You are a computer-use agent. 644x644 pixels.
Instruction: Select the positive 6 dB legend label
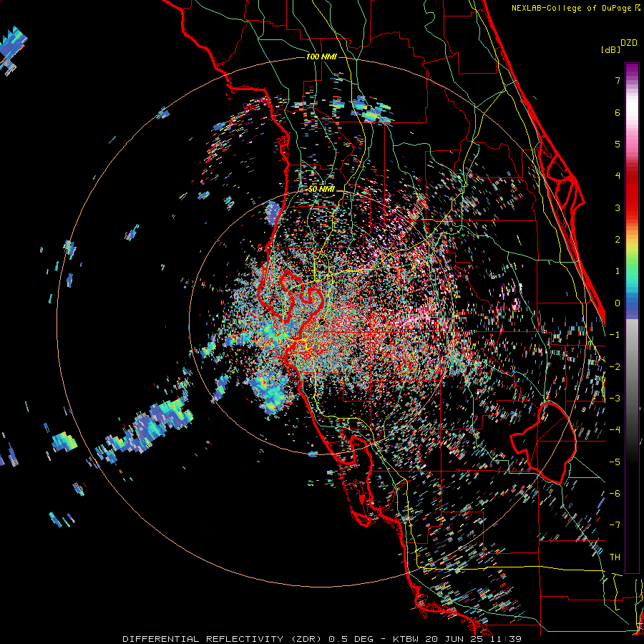618,112
